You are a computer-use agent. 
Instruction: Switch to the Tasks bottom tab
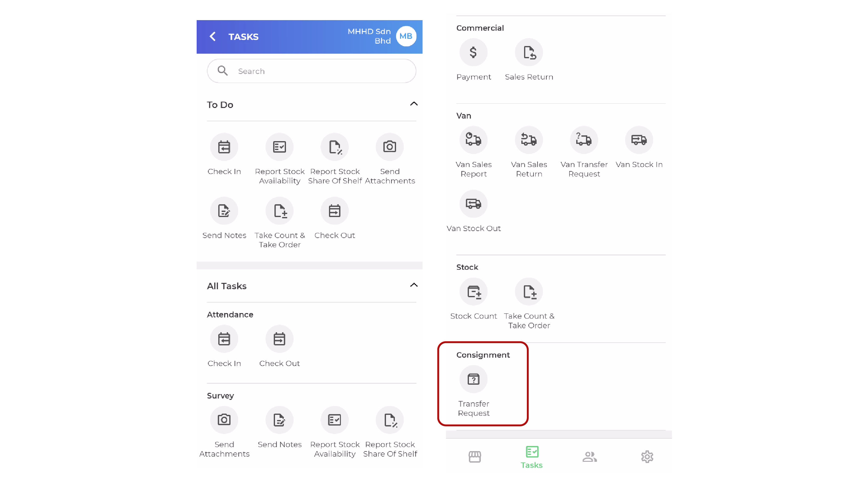pyautogui.click(x=532, y=457)
